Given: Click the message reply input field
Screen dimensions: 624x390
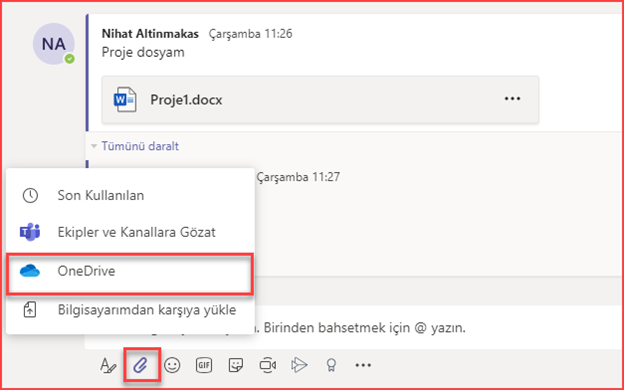Looking at the screenshot, I should point(354,329).
